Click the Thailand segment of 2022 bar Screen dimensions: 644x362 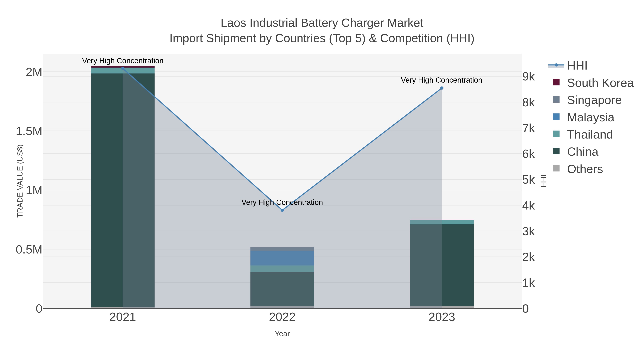pos(282,269)
